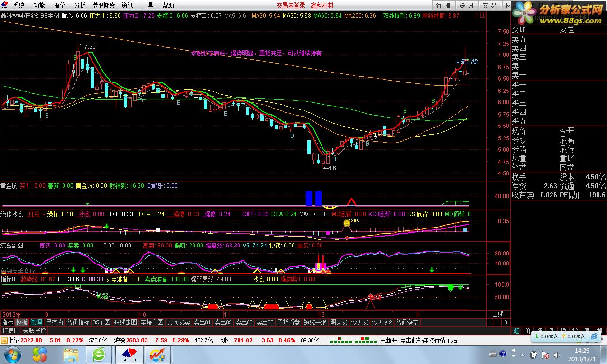Open the 资讯 menu in menu bar
The width and height of the screenshot is (607, 364).
(127, 5)
